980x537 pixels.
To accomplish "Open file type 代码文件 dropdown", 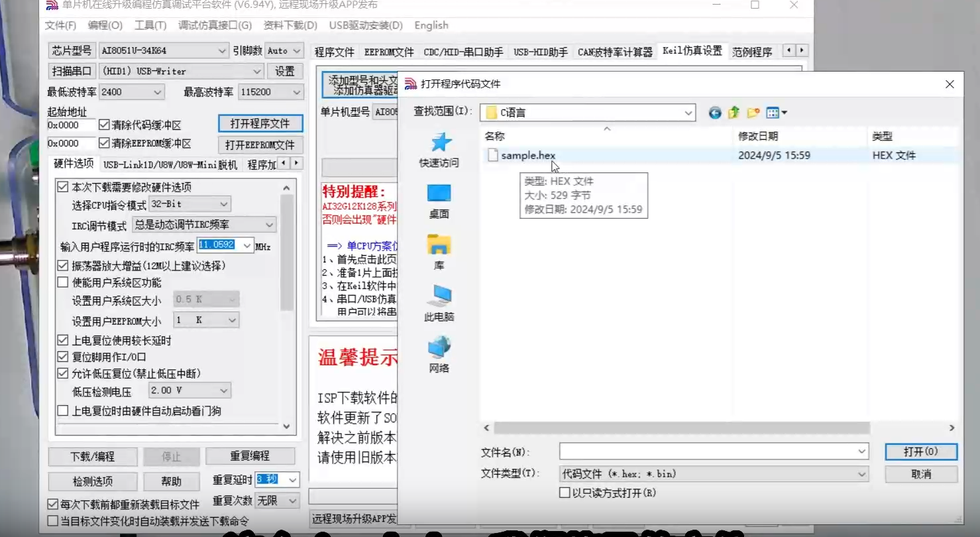I will tap(714, 474).
